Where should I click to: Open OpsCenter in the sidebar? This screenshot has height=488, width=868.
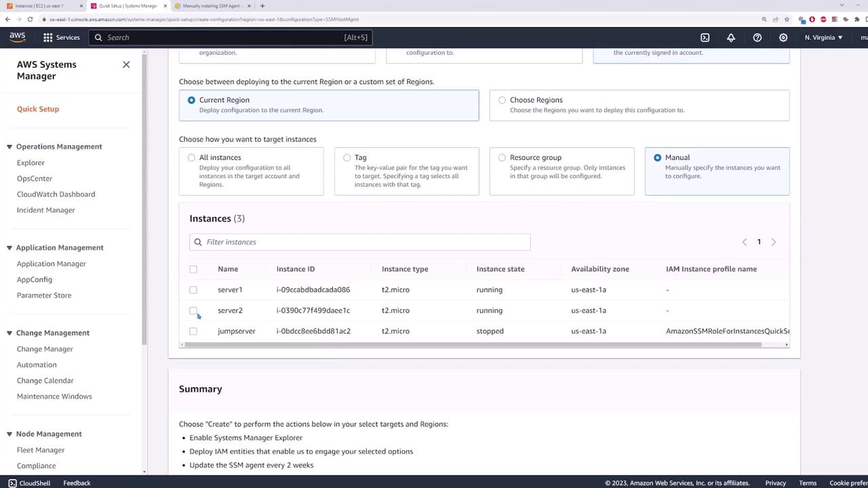(35, 178)
